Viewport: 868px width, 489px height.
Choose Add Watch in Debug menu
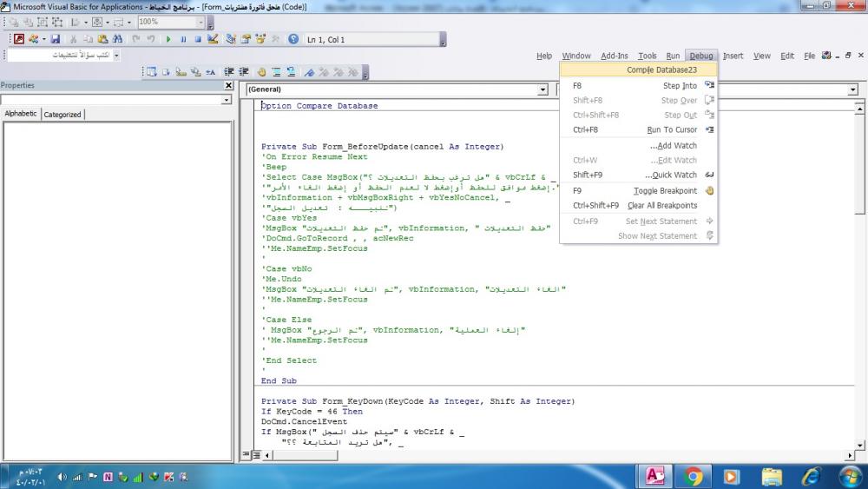(639, 146)
